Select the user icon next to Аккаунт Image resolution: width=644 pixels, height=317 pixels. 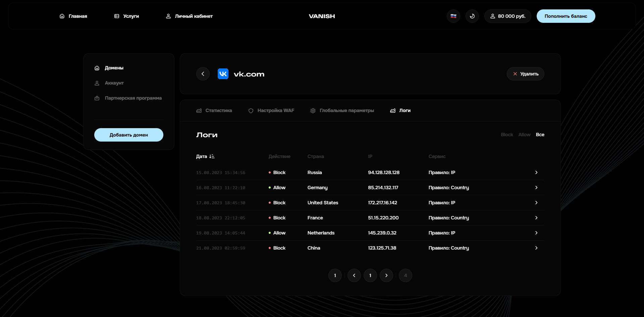point(97,83)
